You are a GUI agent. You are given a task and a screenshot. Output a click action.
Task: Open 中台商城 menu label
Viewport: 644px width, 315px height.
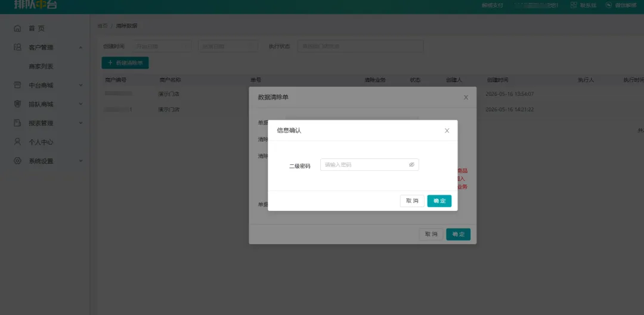pyautogui.click(x=41, y=85)
